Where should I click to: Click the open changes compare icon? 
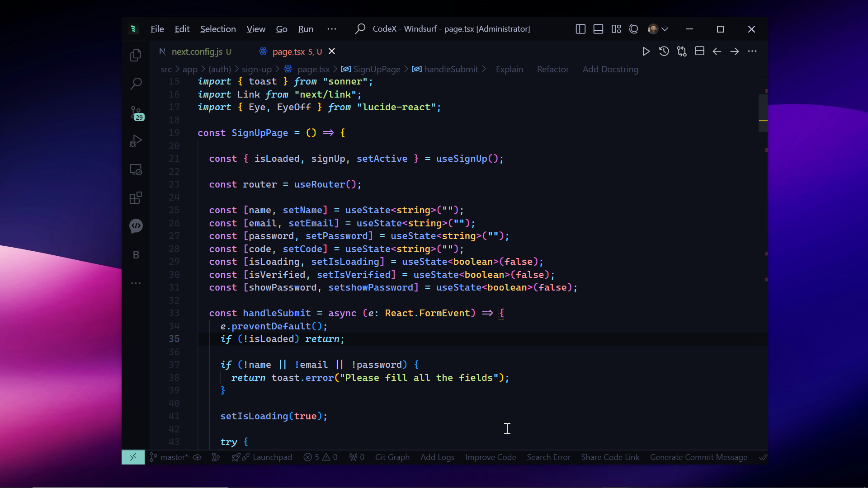[682, 52]
